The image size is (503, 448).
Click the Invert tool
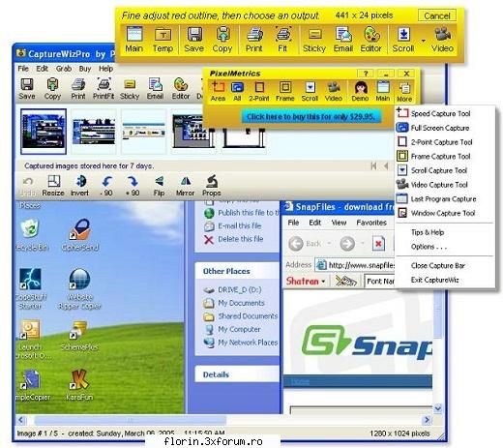click(x=79, y=186)
